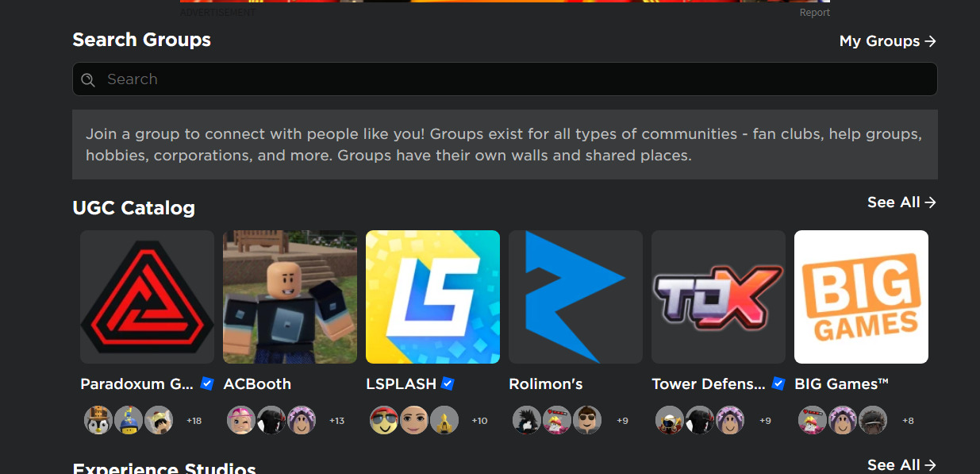980x474 pixels.
Task: Open the ACBooth group thumbnail
Action: point(290,297)
